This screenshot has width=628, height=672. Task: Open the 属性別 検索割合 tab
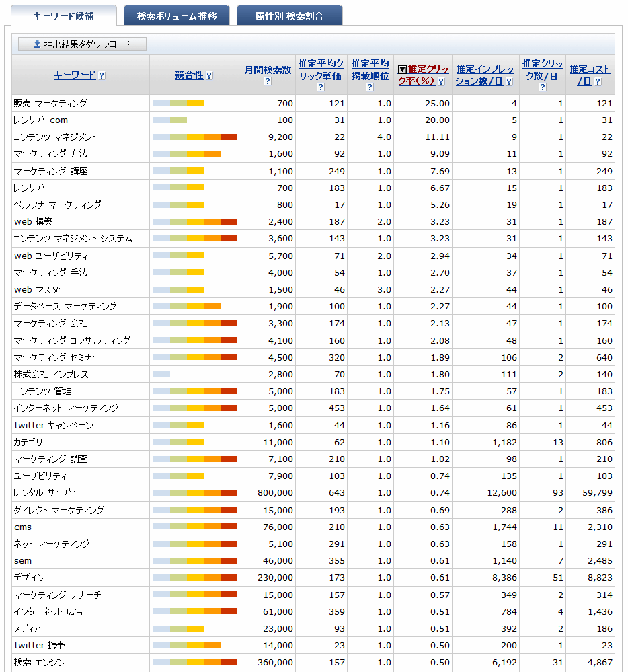289,16
